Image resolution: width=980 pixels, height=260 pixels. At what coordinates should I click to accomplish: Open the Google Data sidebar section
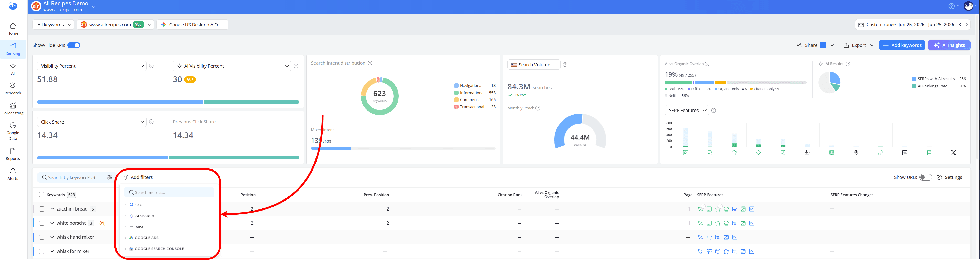click(x=13, y=131)
